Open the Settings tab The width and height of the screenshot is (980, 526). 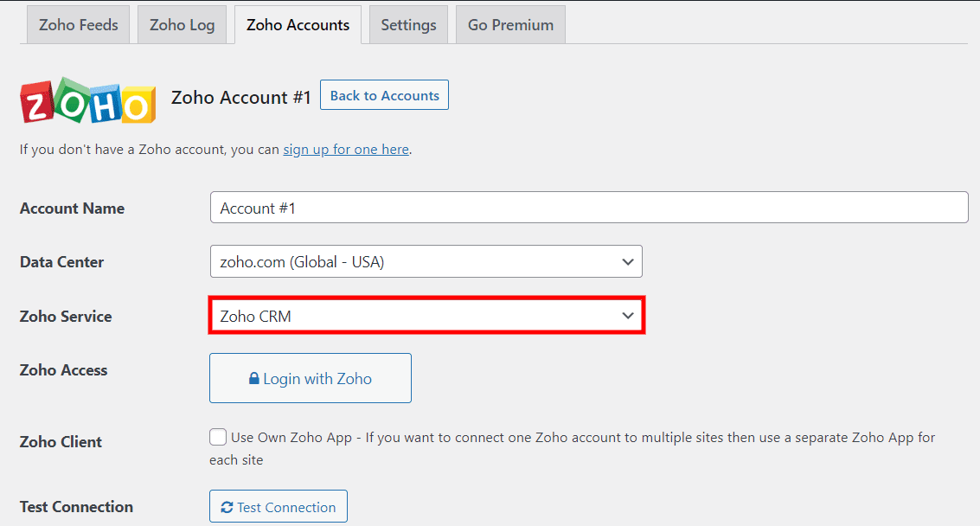tap(407, 24)
